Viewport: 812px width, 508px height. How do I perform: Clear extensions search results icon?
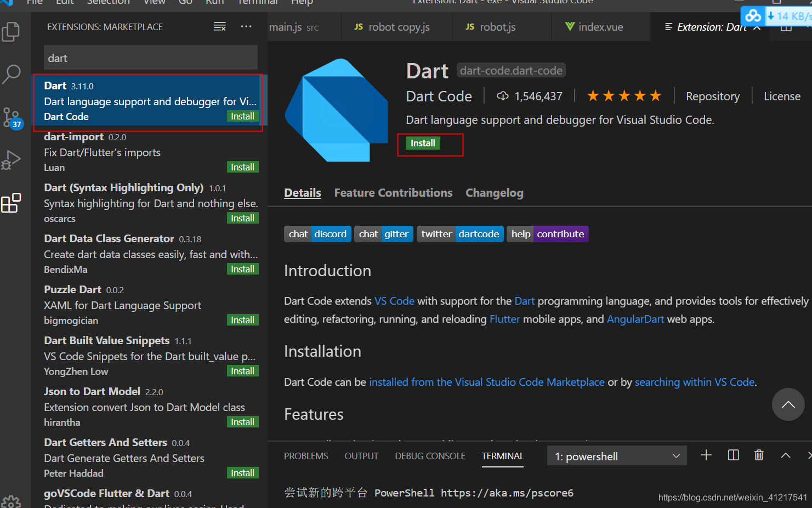(x=220, y=27)
